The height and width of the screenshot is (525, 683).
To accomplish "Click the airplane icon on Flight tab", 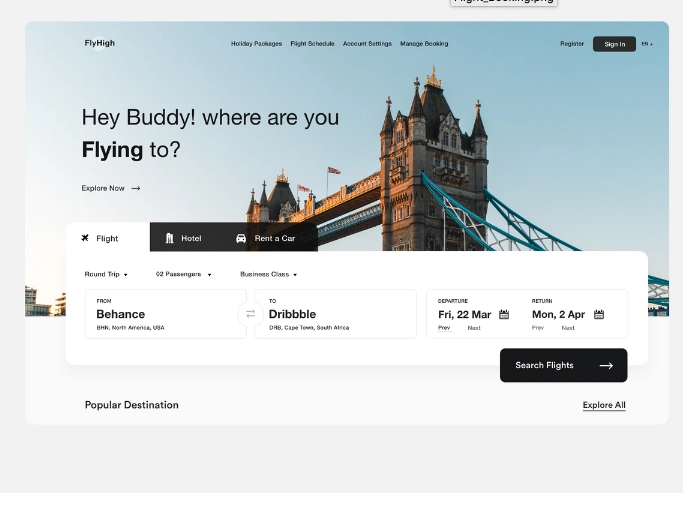I will [85, 238].
